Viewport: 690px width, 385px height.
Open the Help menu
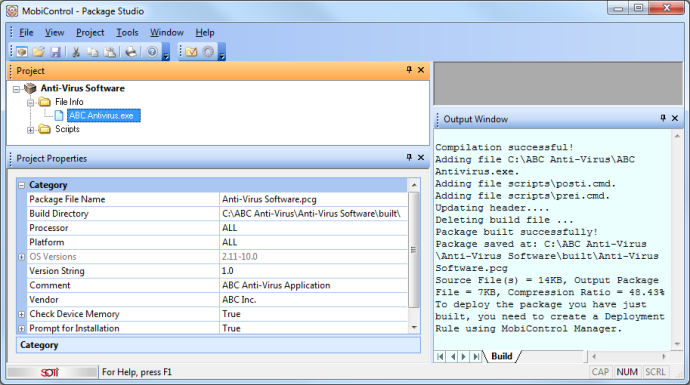(205, 33)
